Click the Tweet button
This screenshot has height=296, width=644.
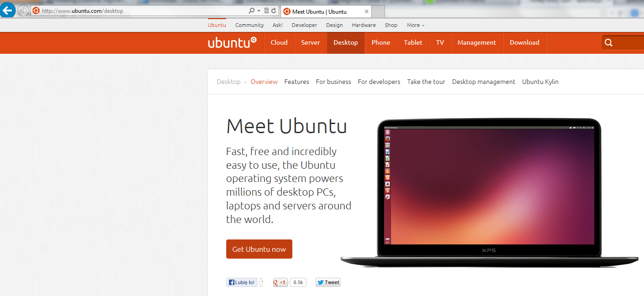[328, 282]
